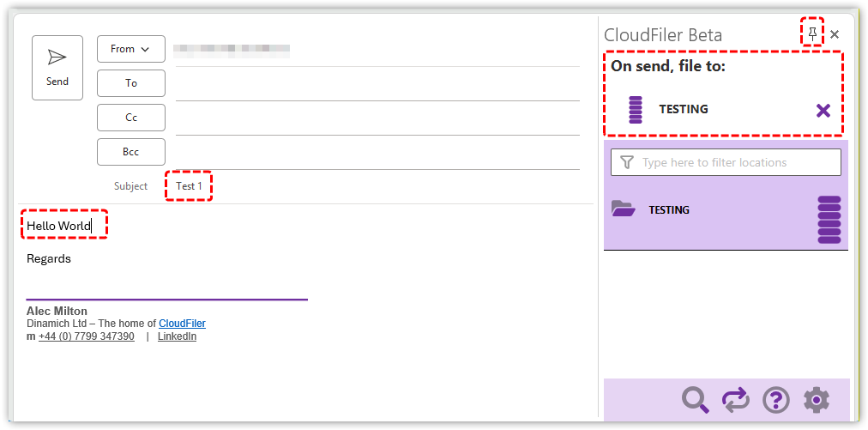This screenshot has width=868, height=430.
Task: Click the To recipients button
Action: (130, 83)
